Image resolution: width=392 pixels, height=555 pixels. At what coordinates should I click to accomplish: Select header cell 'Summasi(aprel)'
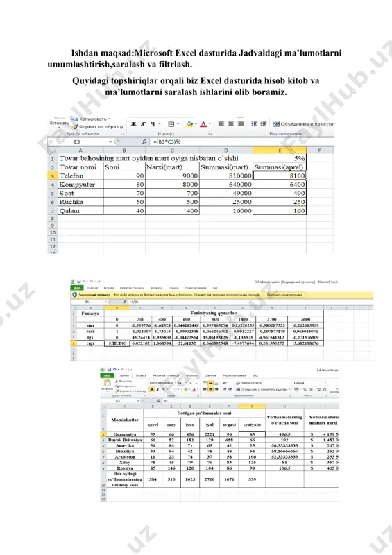click(x=280, y=167)
